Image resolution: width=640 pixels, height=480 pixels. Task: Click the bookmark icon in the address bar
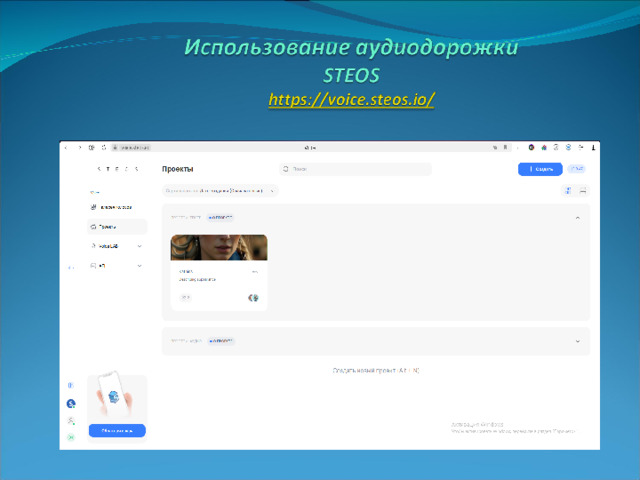point(505,147)
